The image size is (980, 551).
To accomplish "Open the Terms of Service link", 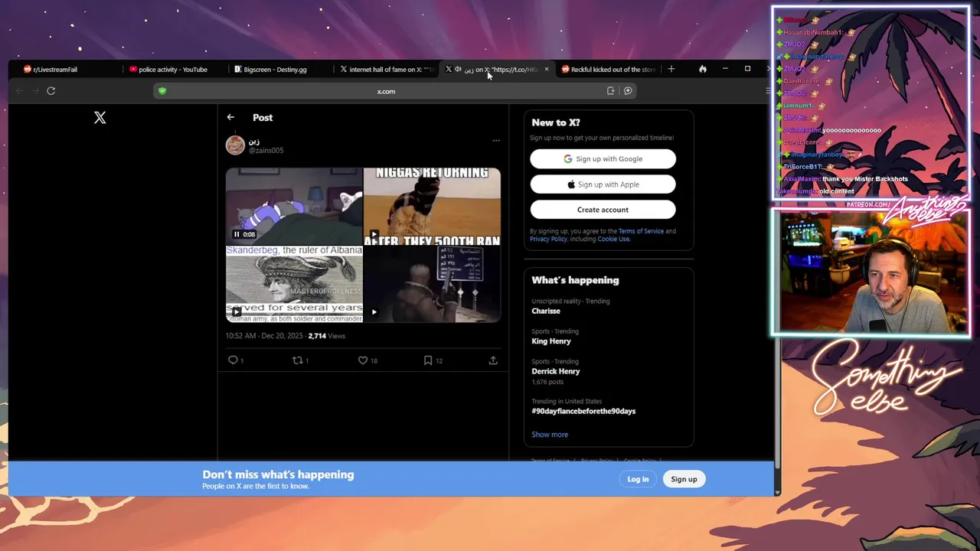I will pos(641,231).
